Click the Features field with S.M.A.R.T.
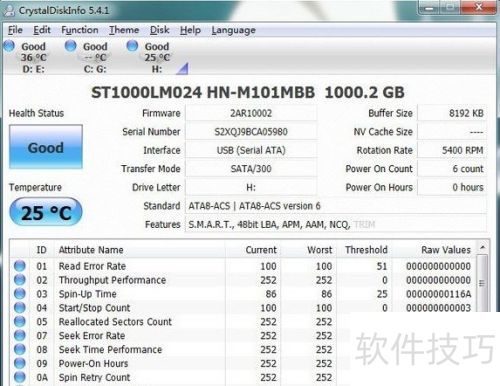This screenshot has height=386, width=500. click(336, 225)
